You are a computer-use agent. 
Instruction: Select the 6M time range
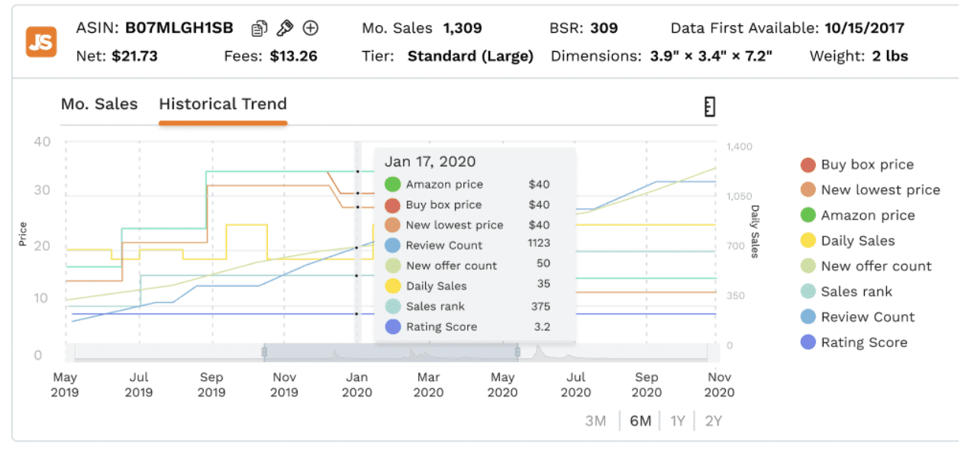[x=640, y=421]
